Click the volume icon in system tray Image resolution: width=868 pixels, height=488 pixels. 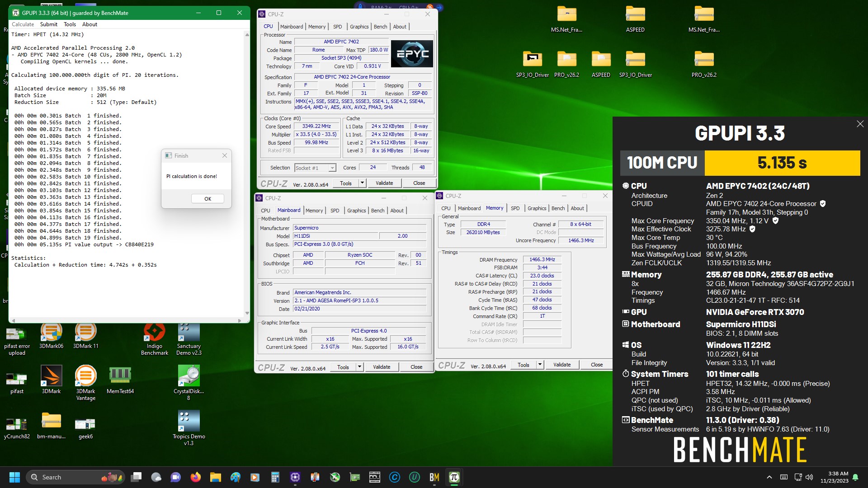pyautogui.click(x=809, y=477)
